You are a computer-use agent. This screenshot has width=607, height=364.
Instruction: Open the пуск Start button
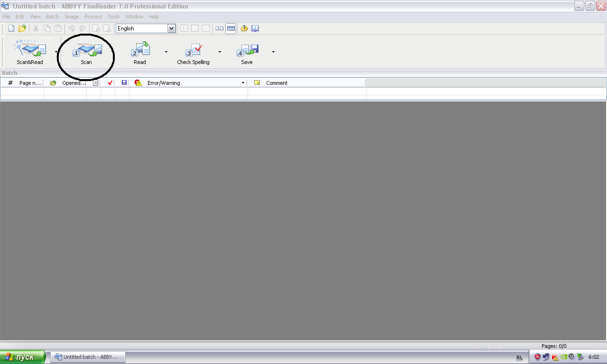[x=23, y=357]
